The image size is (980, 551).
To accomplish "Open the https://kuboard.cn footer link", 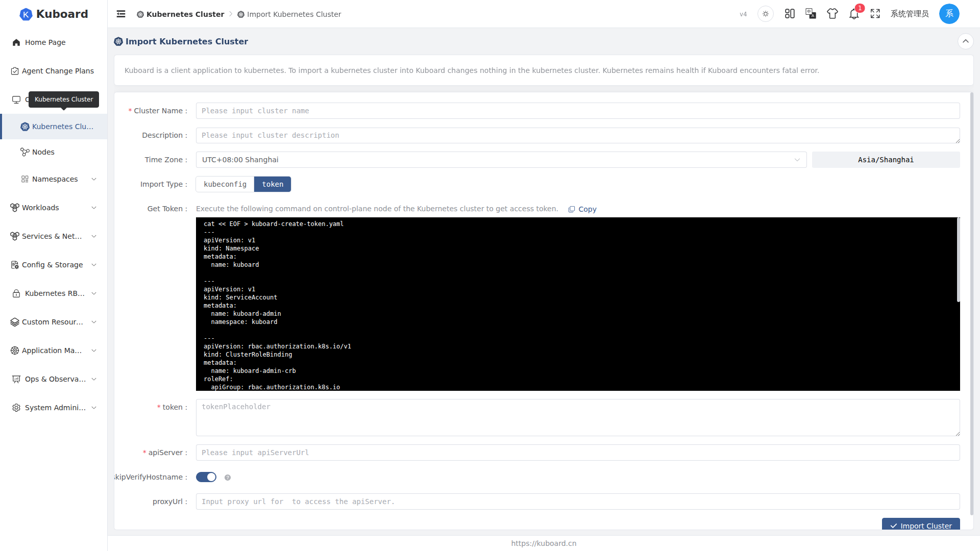I will (x=544, y=543).
